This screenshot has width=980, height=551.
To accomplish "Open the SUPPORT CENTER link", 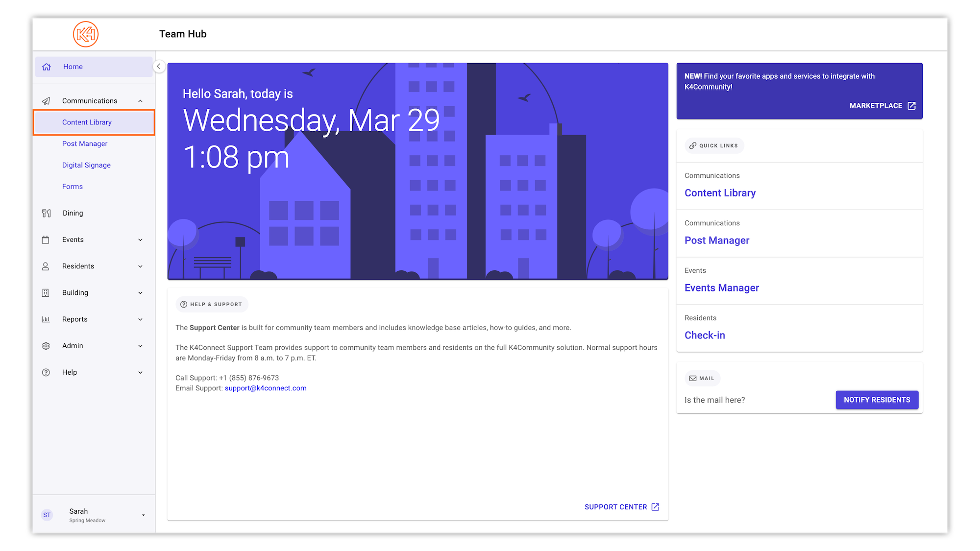I will [622, 507].
